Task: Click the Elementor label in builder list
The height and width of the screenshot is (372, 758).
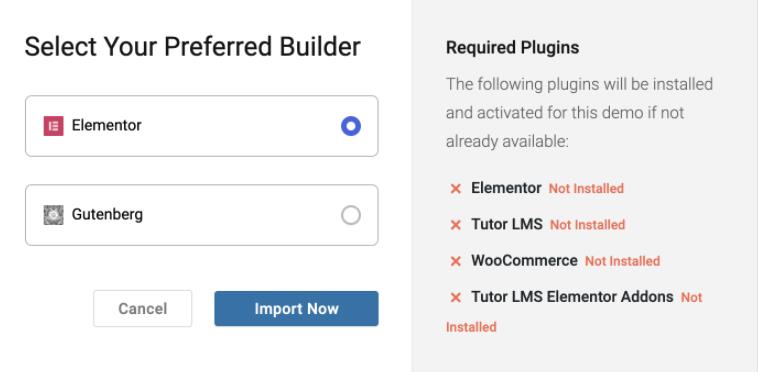Action: [107, 126]
